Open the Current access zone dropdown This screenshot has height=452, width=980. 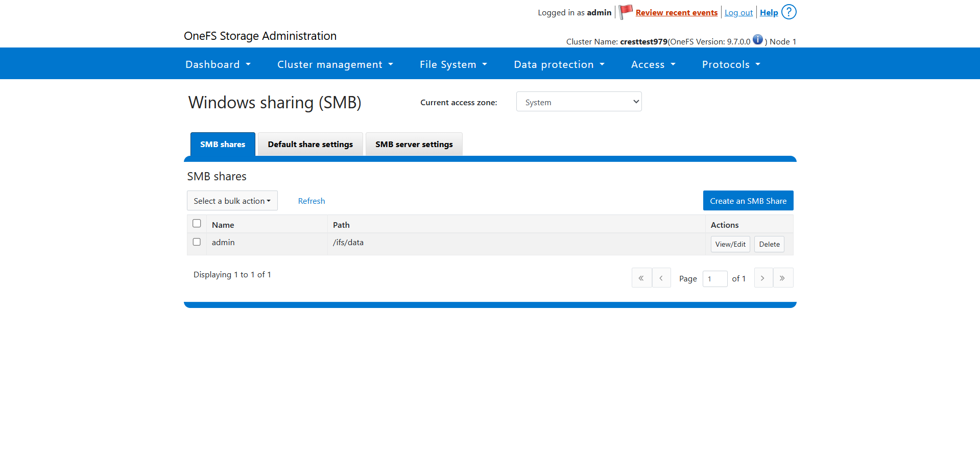pos(579,102)
